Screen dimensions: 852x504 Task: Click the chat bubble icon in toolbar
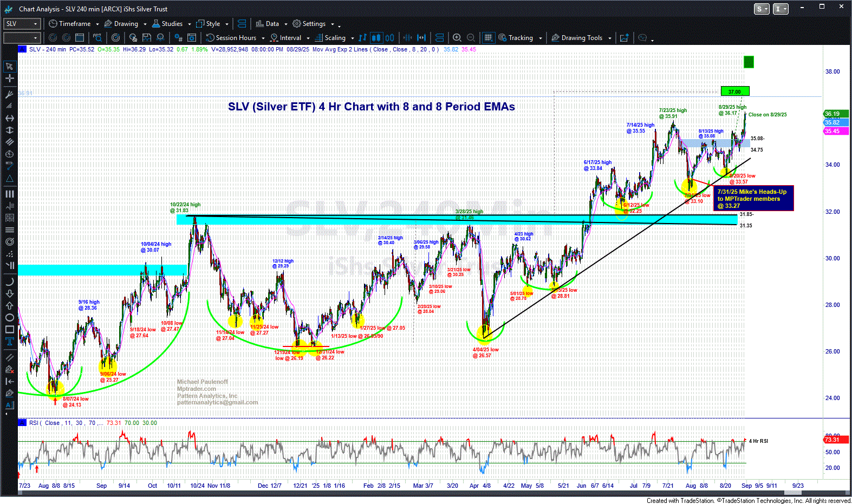tap(642, 38)
